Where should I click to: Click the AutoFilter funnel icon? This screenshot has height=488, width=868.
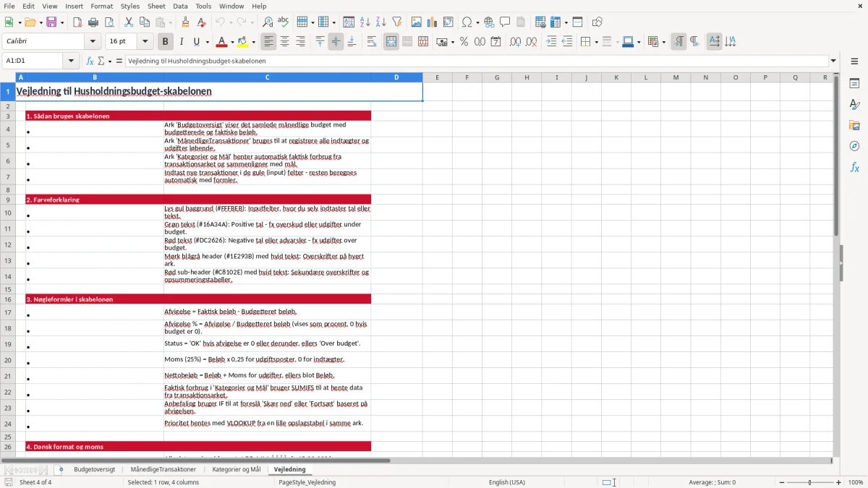tap(396, 22)
